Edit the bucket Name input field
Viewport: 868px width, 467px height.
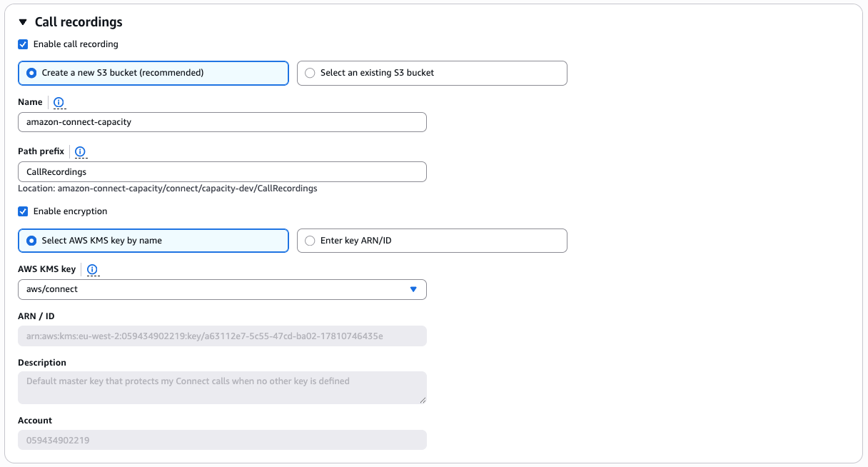pos(222,122)
